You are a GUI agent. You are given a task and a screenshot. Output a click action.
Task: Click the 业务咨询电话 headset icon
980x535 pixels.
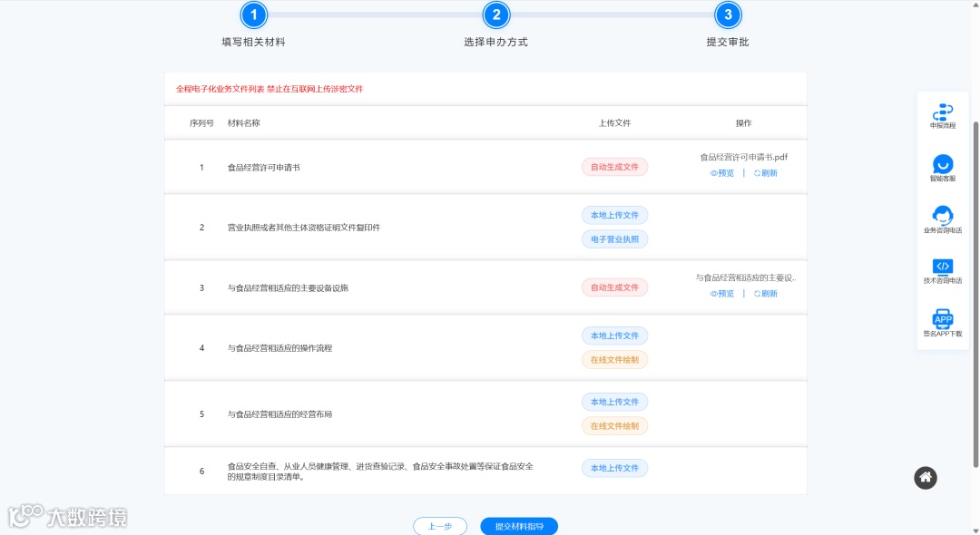[x=943, y=218]
